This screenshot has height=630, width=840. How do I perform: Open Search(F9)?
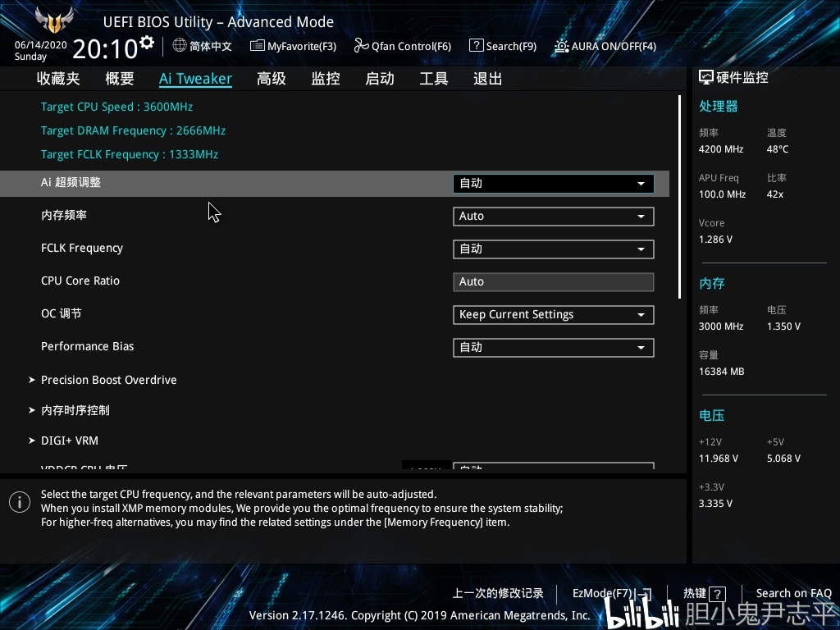[x=503, y=46]
